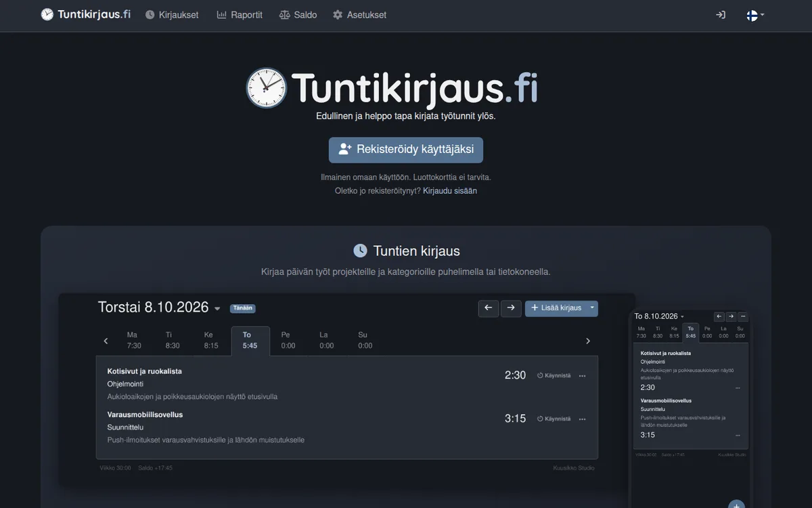Show the next week with the right chevron
The width and height of the screenshot is (812, 508).
coord(587,341)
